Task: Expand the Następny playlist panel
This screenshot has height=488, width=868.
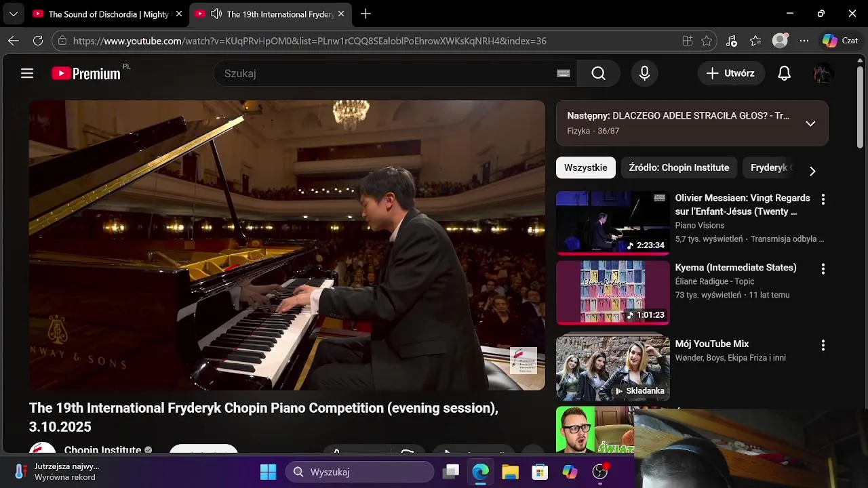Action: (810, 123)
